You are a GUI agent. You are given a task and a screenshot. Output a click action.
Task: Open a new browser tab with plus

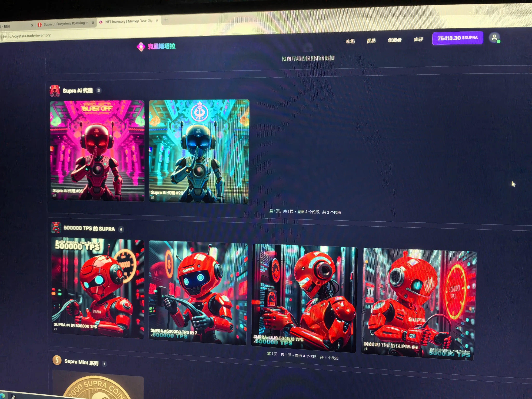166,20
